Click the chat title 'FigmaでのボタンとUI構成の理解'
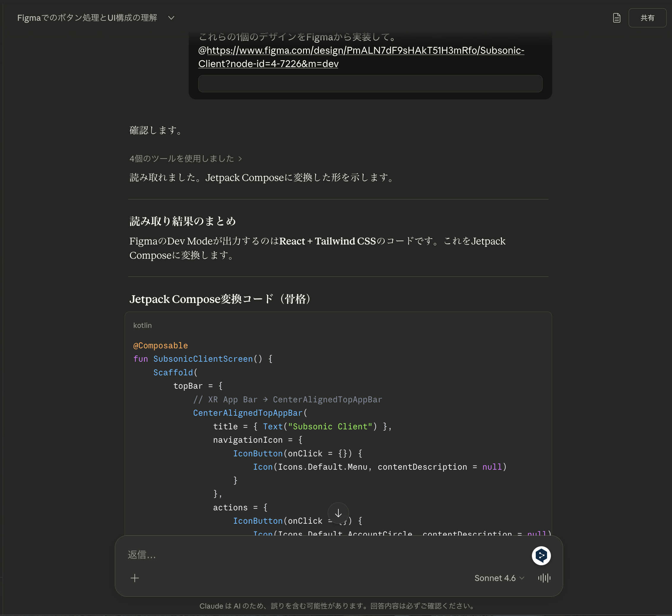Viewport: 672px width, 616px height. [87, 18]
